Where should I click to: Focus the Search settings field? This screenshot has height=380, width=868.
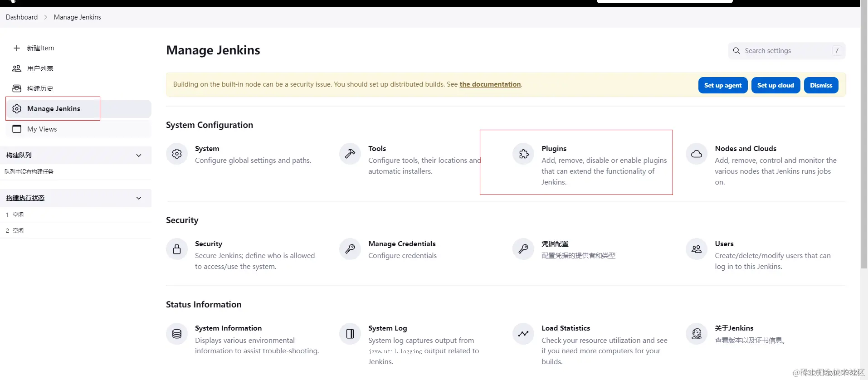(x=786, y=51)
